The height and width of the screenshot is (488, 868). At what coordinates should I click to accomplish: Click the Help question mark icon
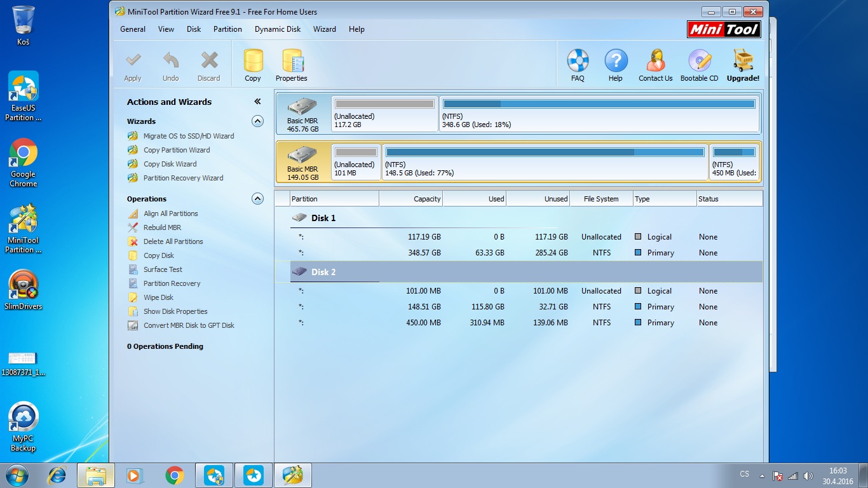[x=615, y=65]
